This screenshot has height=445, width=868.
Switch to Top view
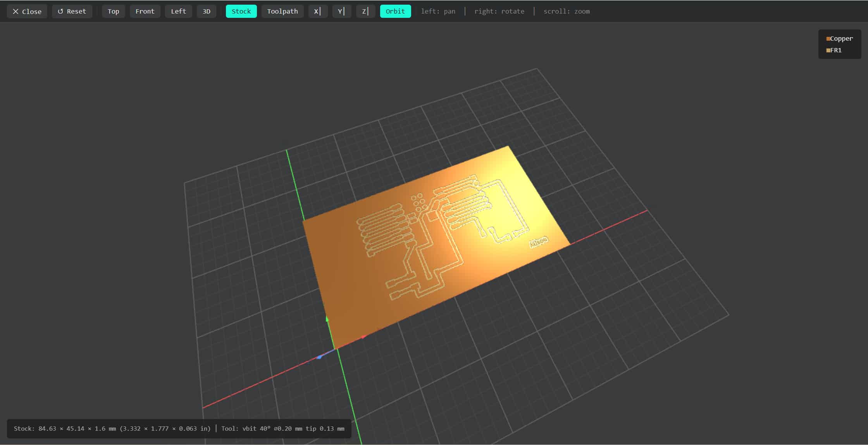113,11
